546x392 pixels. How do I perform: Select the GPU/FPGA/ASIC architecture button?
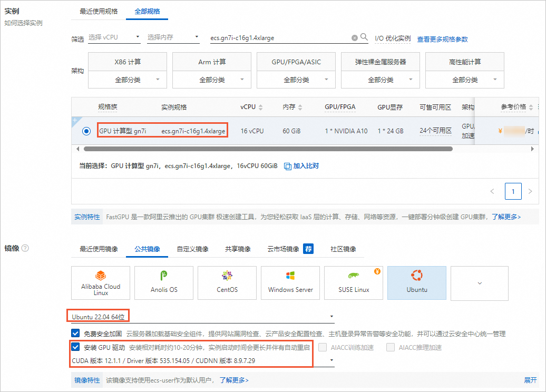pyautogui.click(x=296, y=62)
